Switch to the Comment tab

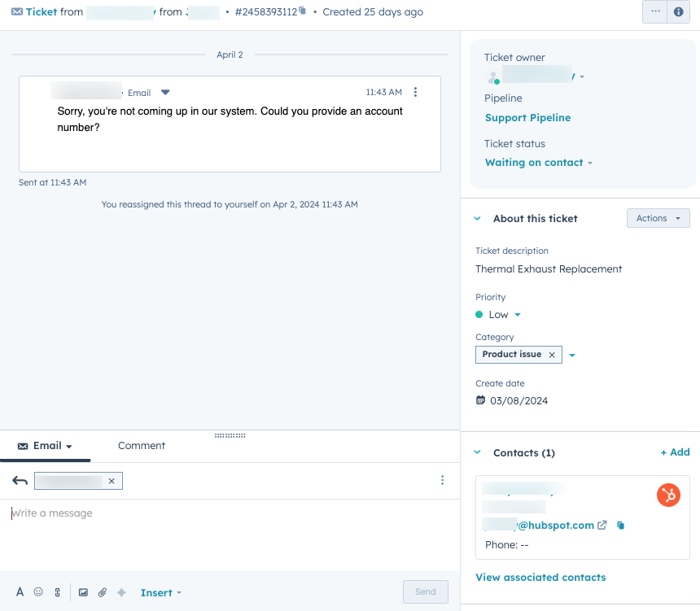[142, 446]
